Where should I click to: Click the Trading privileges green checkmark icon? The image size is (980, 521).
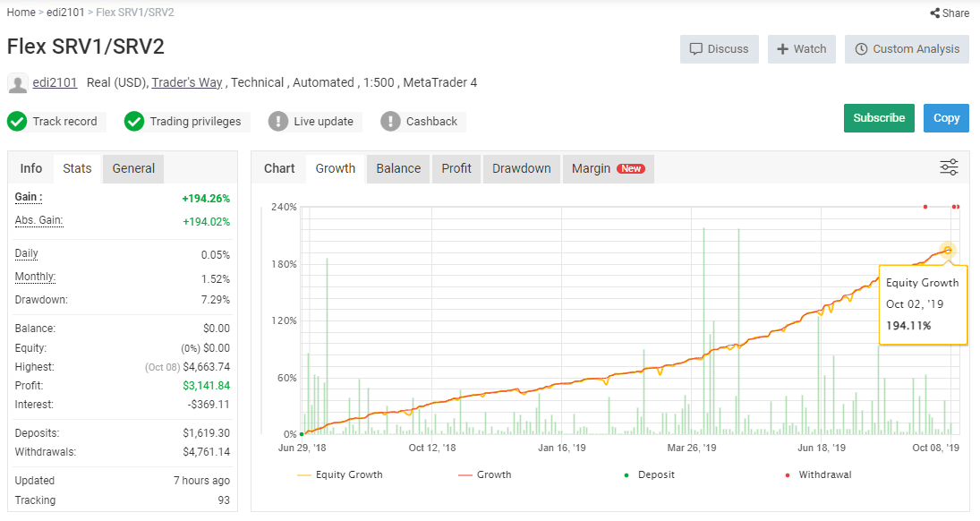(134, 121)
